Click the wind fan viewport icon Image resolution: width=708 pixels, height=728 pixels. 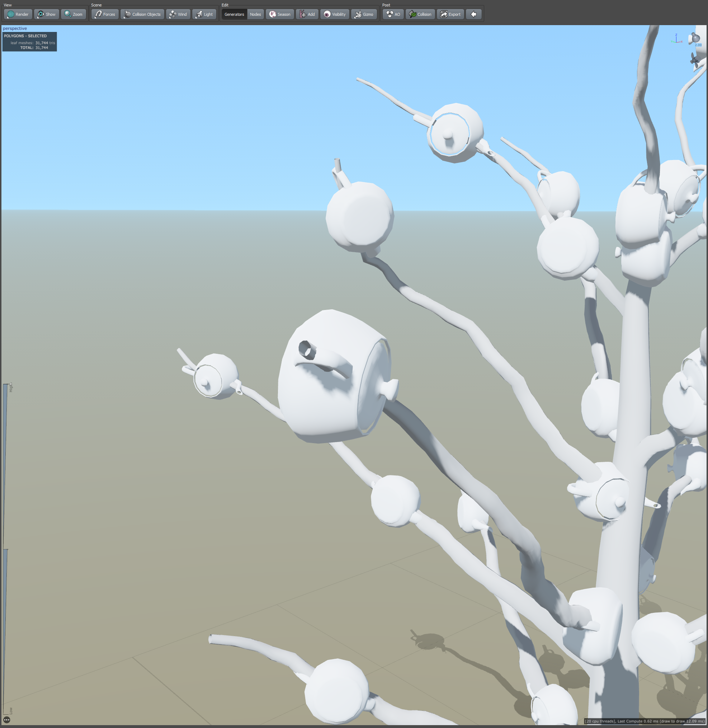(694, 60)
